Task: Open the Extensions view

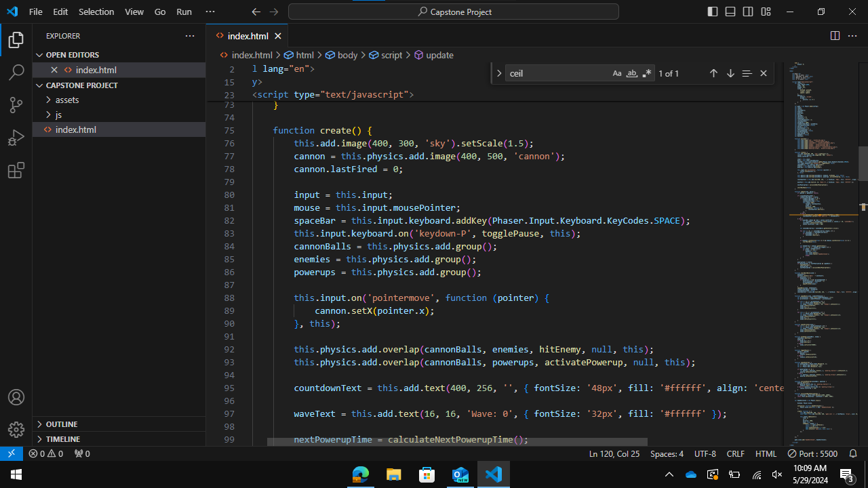Action: pos(16,170)
